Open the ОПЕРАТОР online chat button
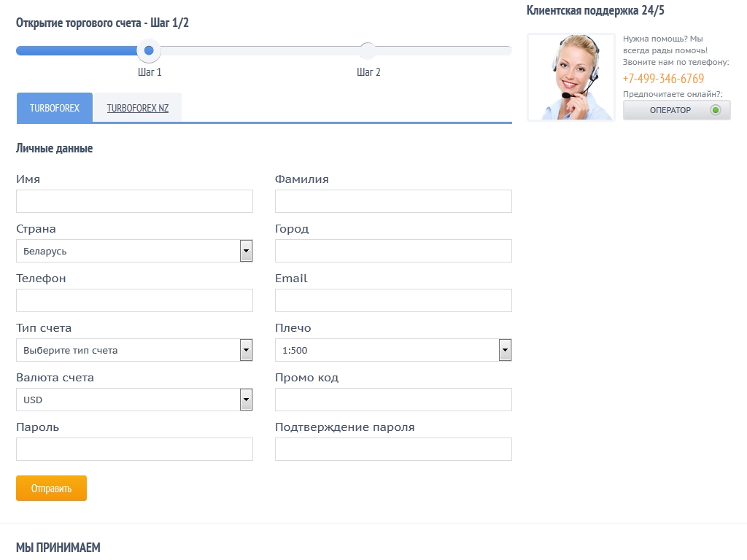This screenshot has width=747, height=560. [676, 110]
